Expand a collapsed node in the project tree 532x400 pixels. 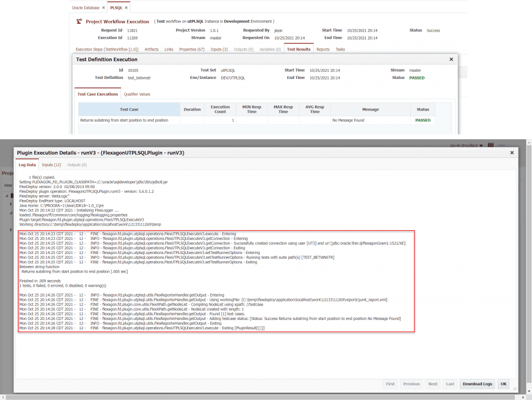point(10,204)
